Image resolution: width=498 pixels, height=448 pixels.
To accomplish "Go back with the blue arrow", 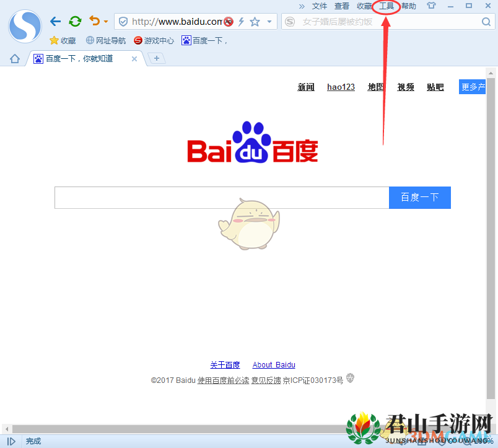I will [55, 21].
